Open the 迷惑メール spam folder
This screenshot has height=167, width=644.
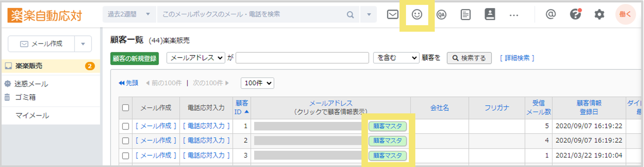pyautogui.click(x=27, y=84)
